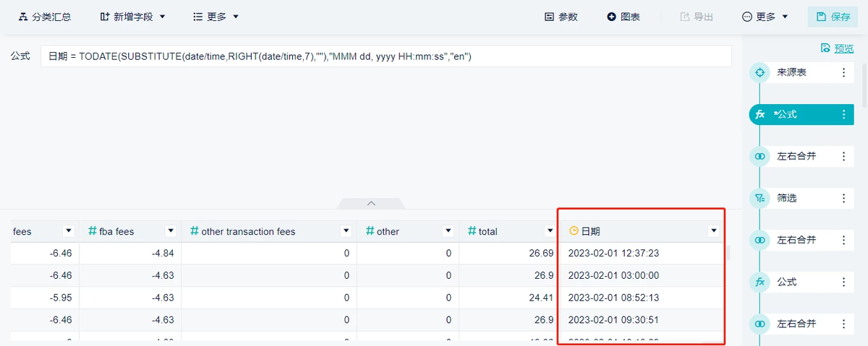Open the fba fees column dropdown
This screenshot has width=868, height=346.
171,231
